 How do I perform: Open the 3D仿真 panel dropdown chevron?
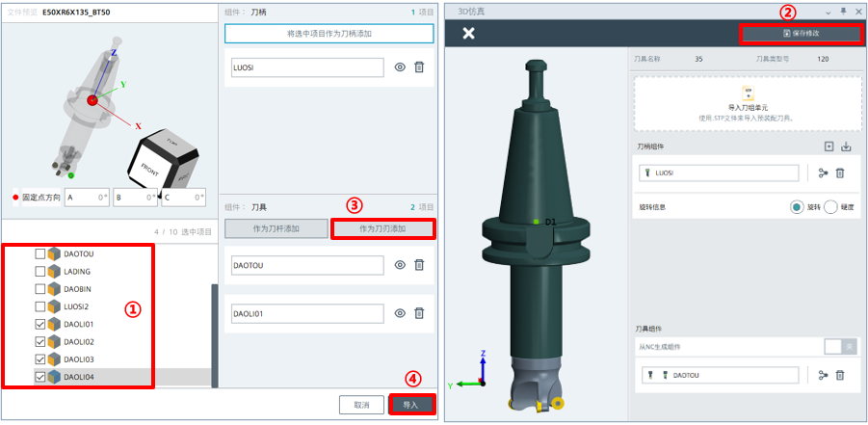coord(829,11)
